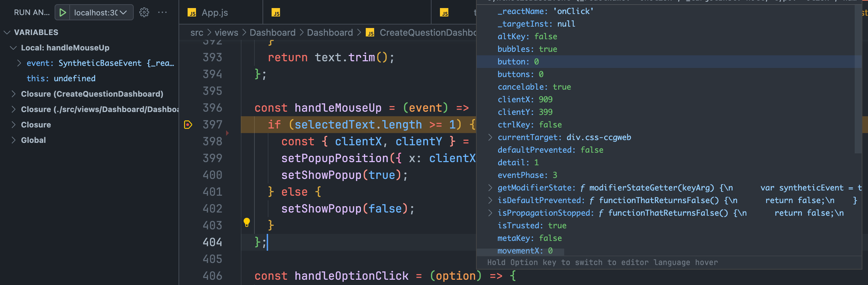The image size is (868, 285).
Task: Expand currentTarget in the hover popup
Action: tap(490, 137)
